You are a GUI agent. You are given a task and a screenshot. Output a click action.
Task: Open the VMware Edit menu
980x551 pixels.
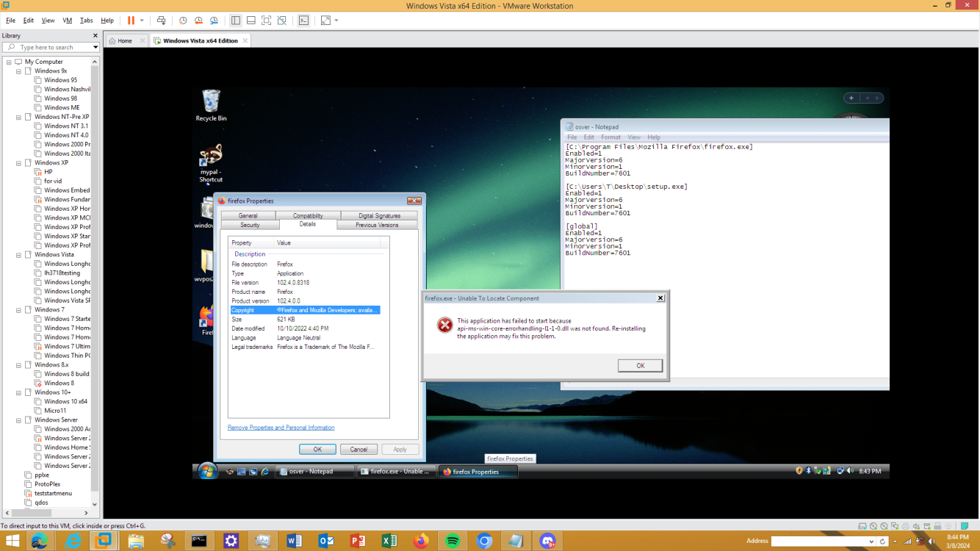tap(29, 21)
